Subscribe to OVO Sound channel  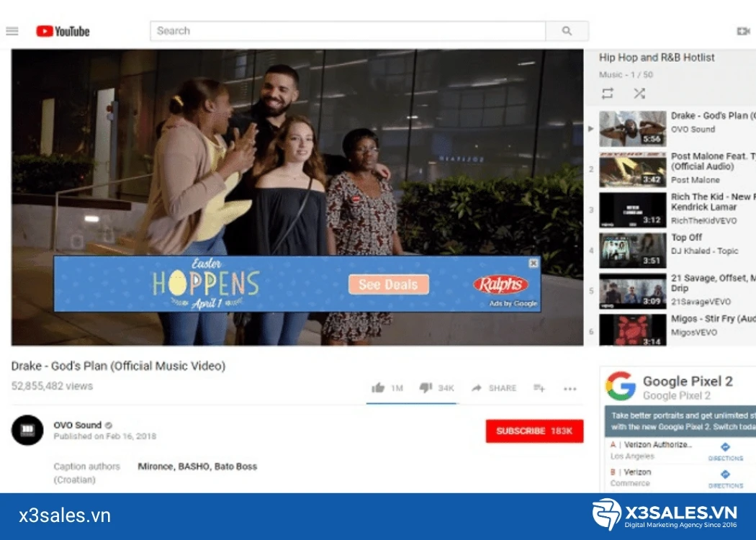[x=534, y=431]
